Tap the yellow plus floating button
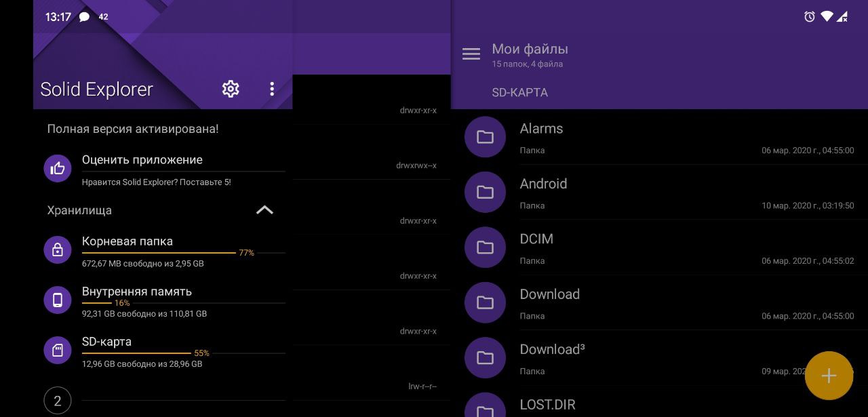 pos(829,376)
